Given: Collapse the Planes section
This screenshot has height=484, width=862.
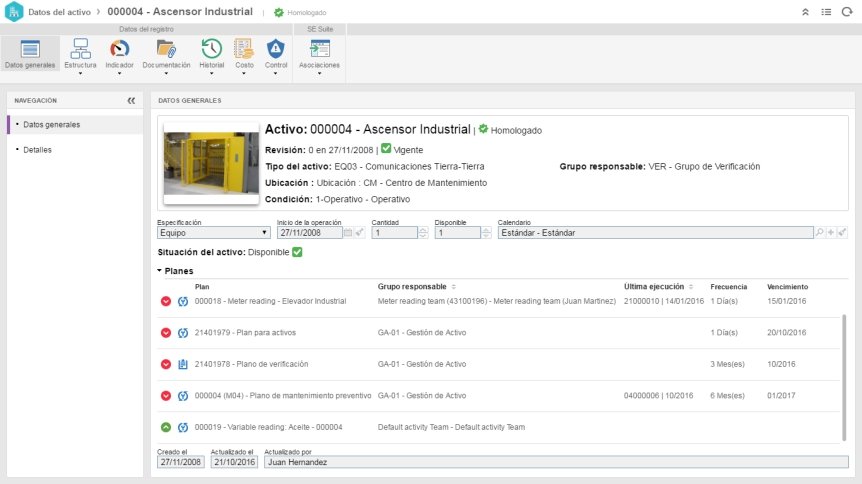Looking at the screenshot, I should tap(159, 271).
